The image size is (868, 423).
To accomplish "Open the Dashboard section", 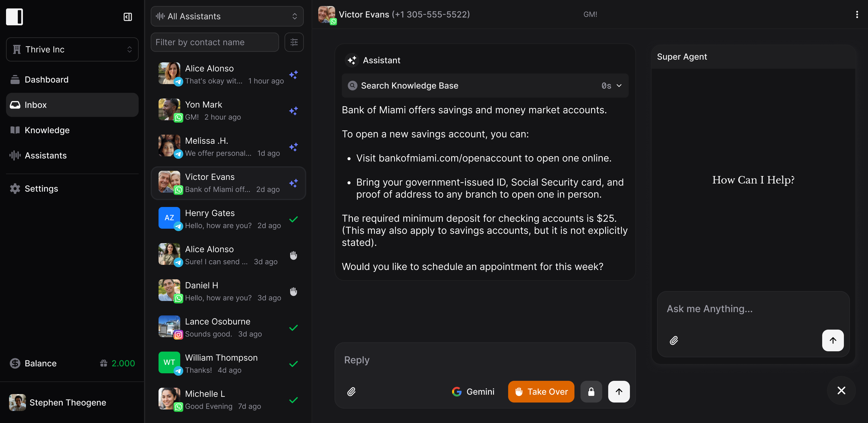I will coord(46,80).
